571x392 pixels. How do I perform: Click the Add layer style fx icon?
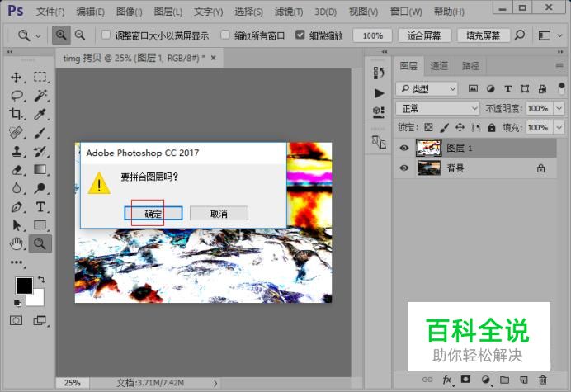pos(447,380)
